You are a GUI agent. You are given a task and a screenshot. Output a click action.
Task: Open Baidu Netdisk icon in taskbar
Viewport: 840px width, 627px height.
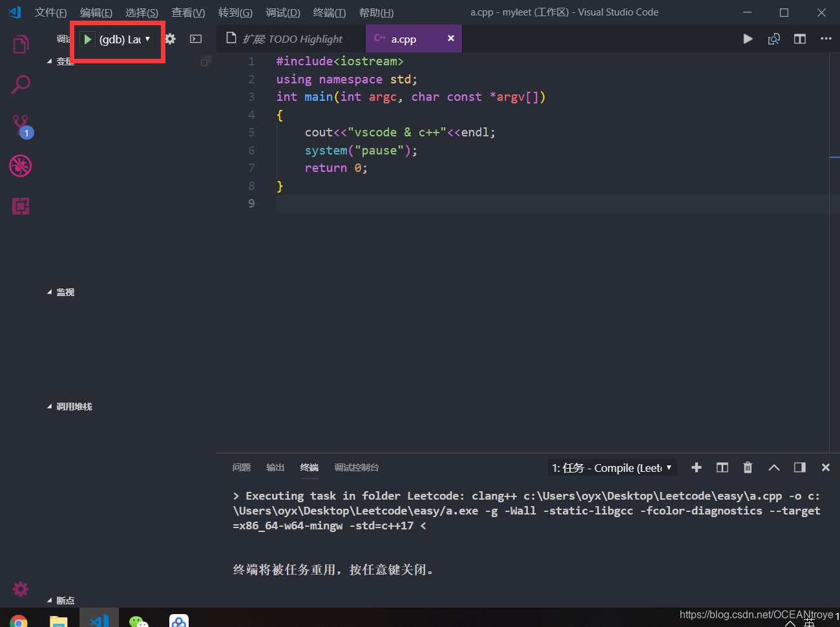point(179,621)
